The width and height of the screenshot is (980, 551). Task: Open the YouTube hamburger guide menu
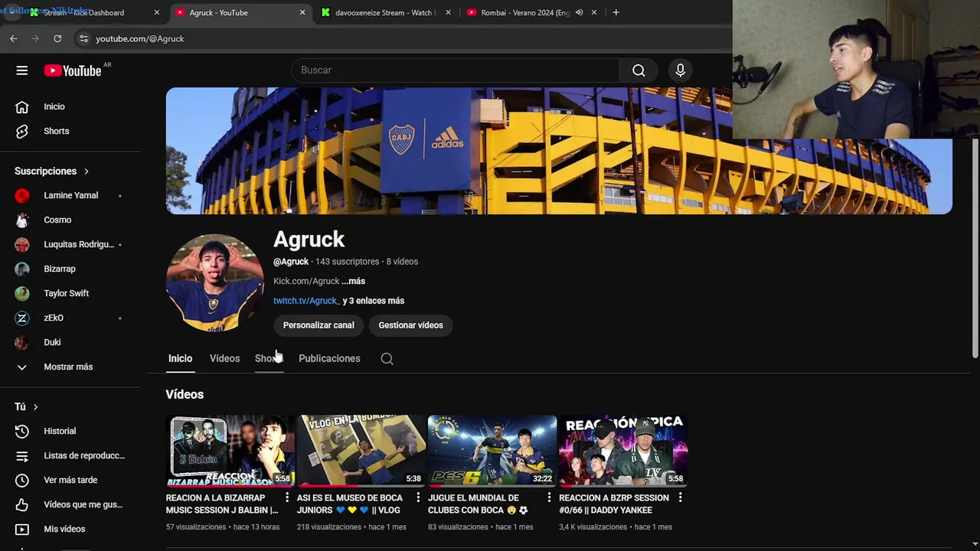(x=22, y=70)
